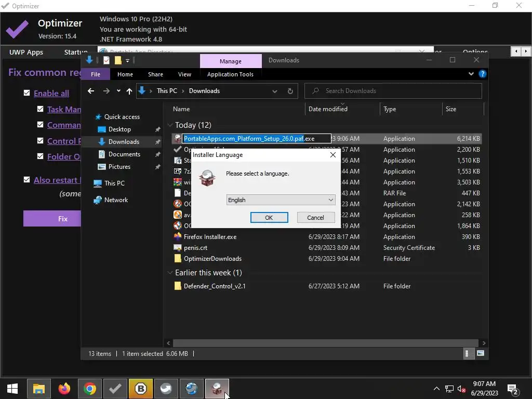Toggle Control Panel checkbox in Optimizer
The image size is (532, 399).
pos(40,140)
